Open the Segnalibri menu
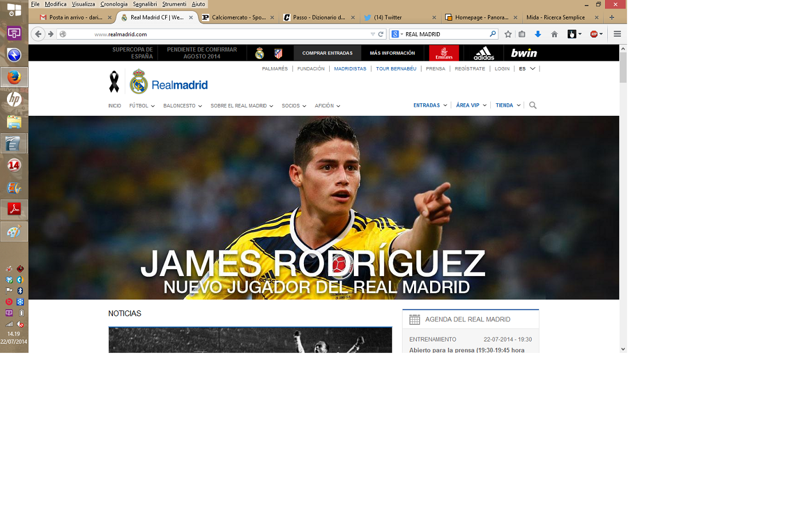 (145, 3)
